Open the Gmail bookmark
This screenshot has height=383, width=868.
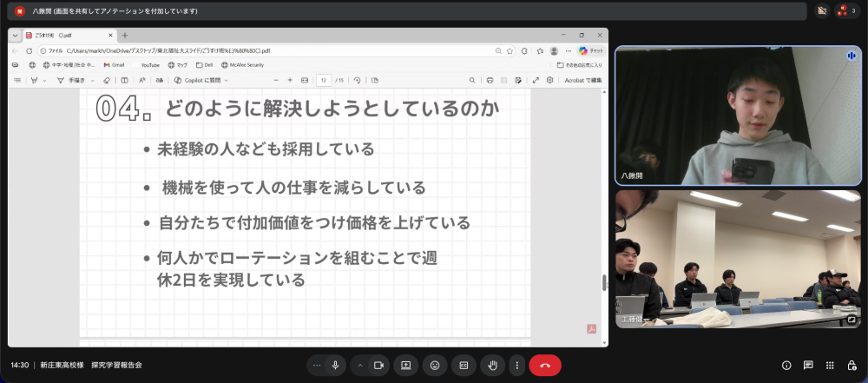pos(114,65)
